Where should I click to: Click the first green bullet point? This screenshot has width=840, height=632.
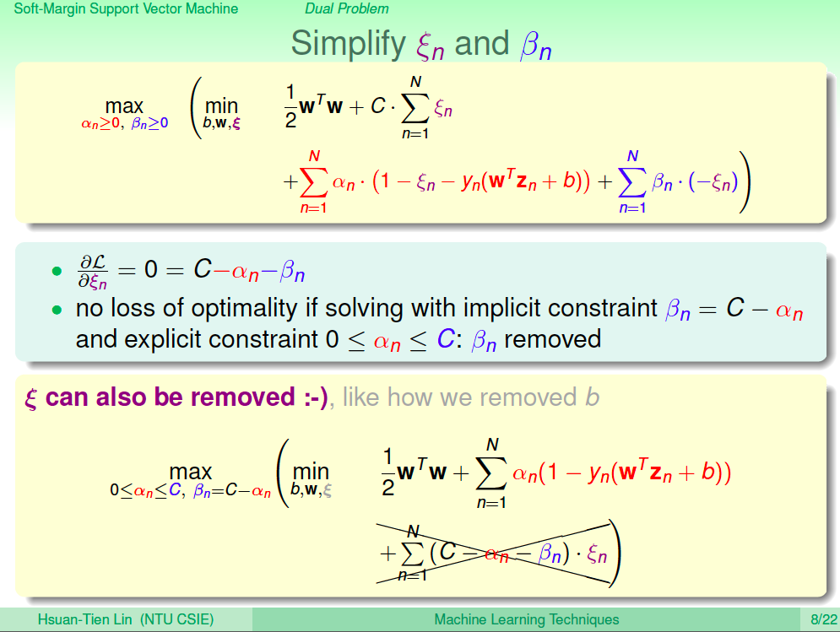pos(57,271)
